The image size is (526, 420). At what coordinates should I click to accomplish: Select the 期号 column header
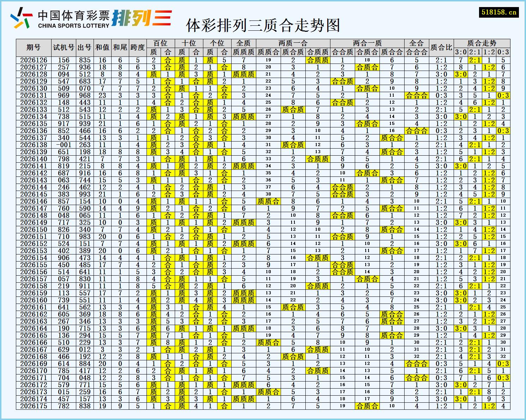[x=34, y=48]
